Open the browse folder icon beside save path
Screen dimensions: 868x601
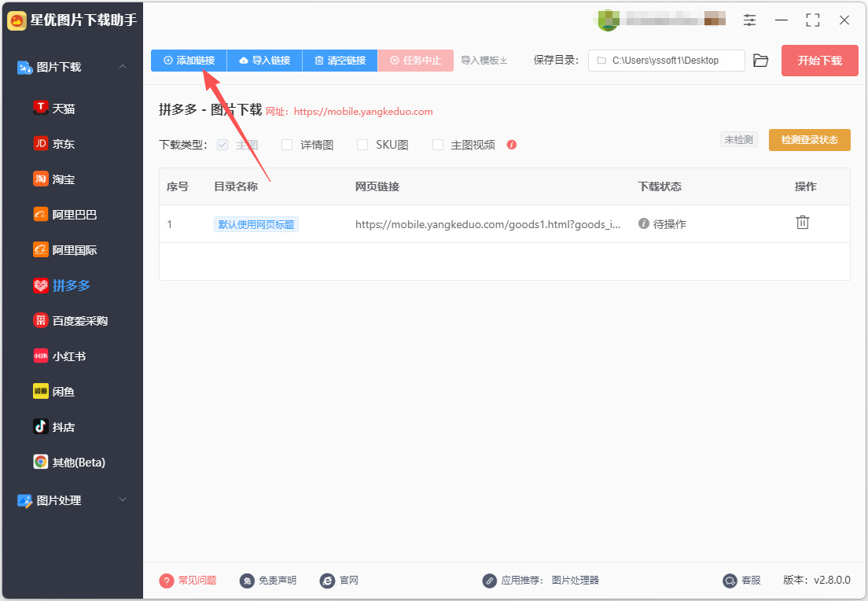pos(761,61)
